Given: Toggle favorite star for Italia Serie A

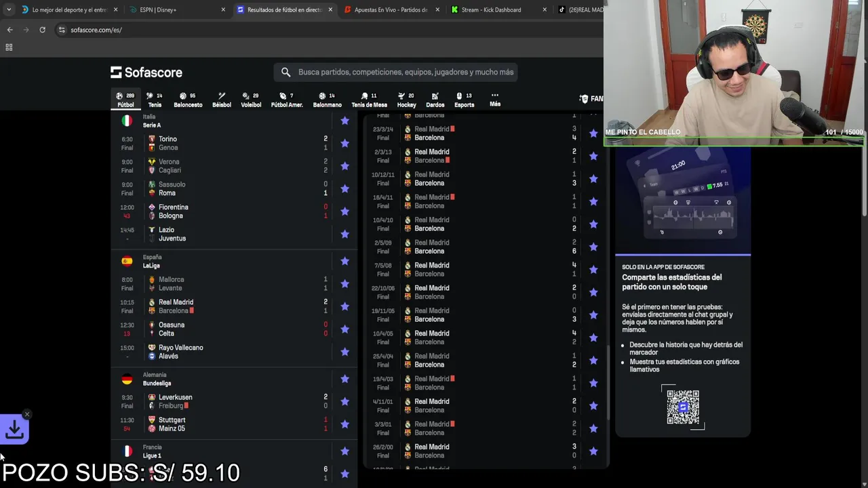Looking at the screenshot, I should point(344,121).
